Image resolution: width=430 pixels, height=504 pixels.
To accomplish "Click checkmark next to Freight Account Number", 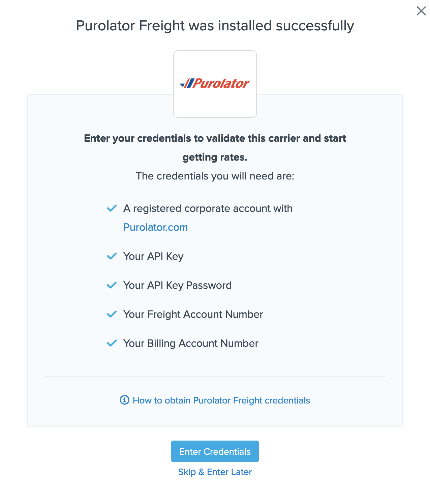I will (x=112, y=314).
